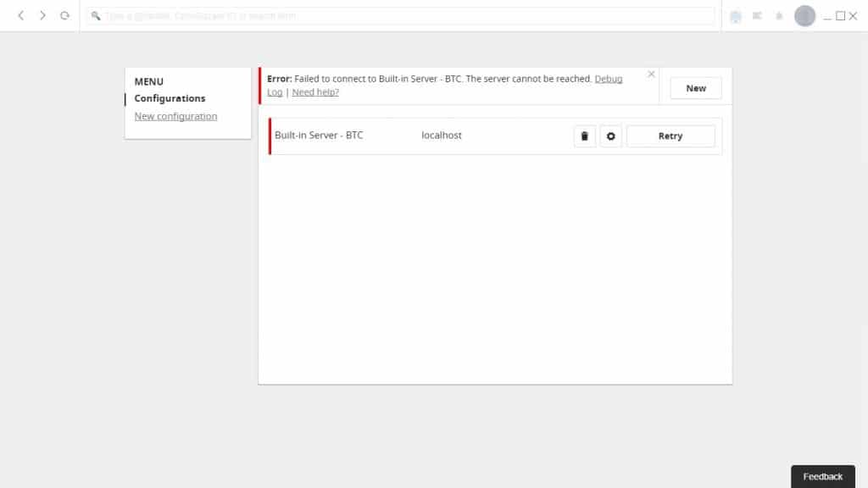Image resolution: width=868 pixels, height=488 pixels.
Task: Dismiss the error banner with the X
Action: coord(651,75)
